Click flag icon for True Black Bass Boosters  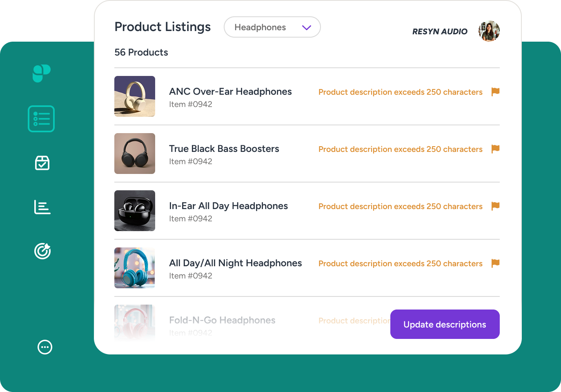pos(495,149)
